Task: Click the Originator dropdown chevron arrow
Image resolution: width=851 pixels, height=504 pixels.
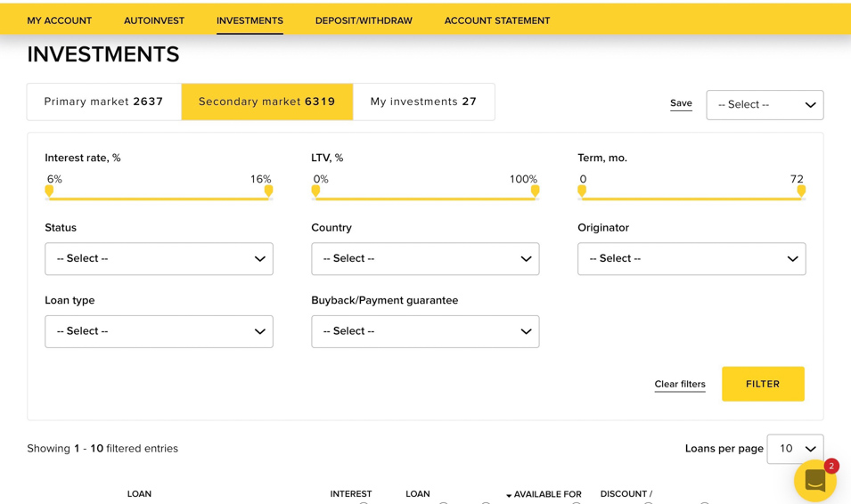Action: tap(791, 259)
